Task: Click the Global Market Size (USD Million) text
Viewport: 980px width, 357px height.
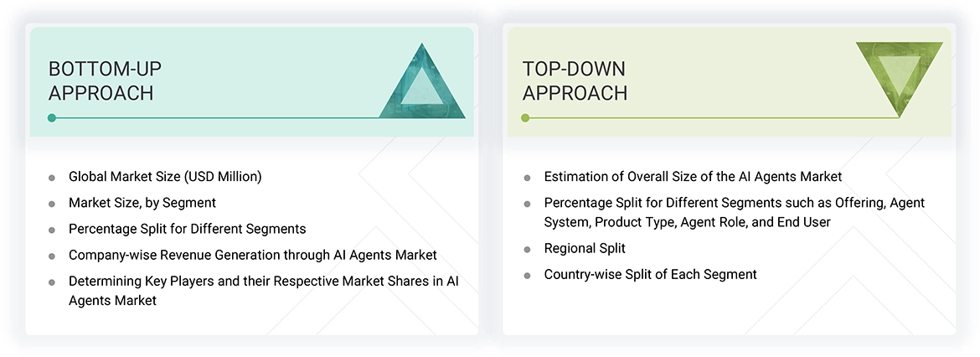Action: 165,177
